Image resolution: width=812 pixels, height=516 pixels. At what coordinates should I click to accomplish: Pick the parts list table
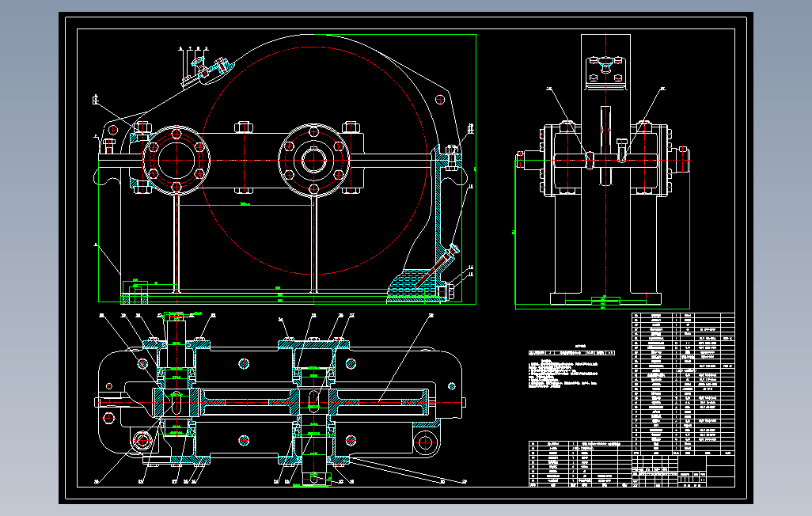tap(683, 384)
